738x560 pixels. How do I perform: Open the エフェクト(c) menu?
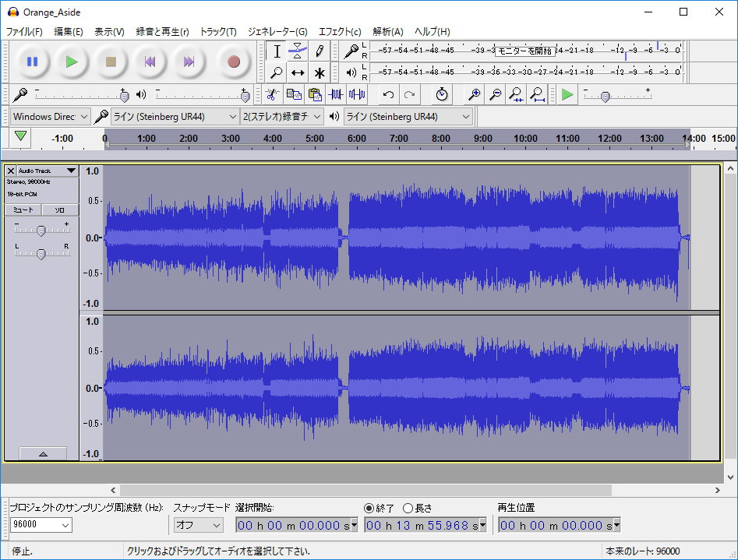pyautogui.click(x=340, y=32)
